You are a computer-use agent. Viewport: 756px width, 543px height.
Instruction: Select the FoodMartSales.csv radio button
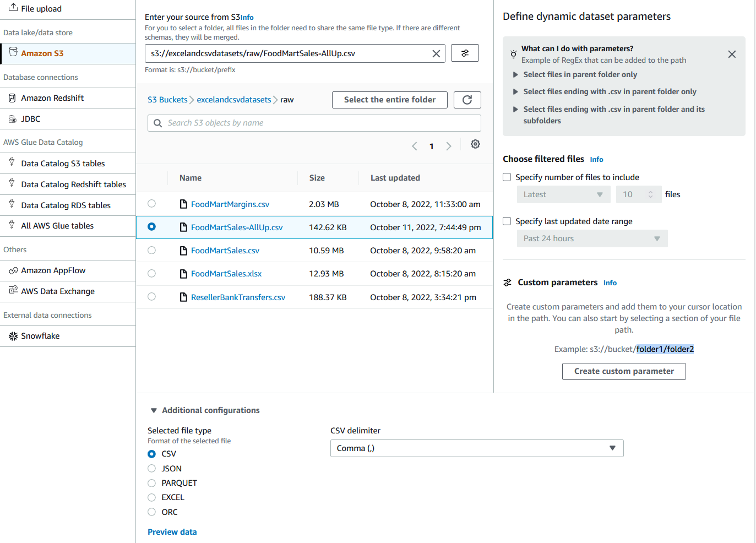click(151, 250)
